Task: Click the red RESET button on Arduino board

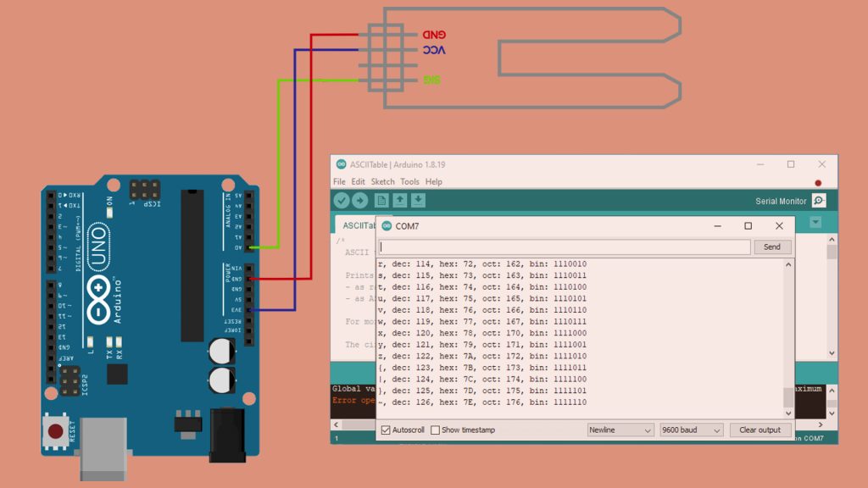Action: pyautogui.click(x=55, y=431)
